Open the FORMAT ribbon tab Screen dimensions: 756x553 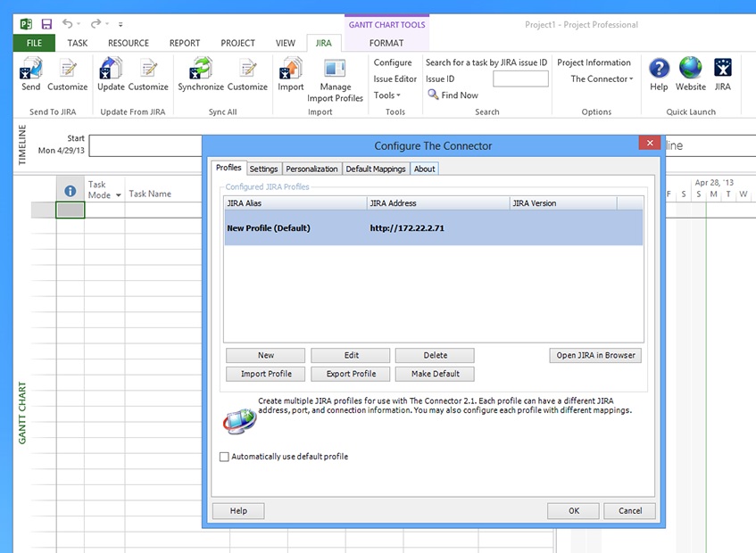[386, 43]
